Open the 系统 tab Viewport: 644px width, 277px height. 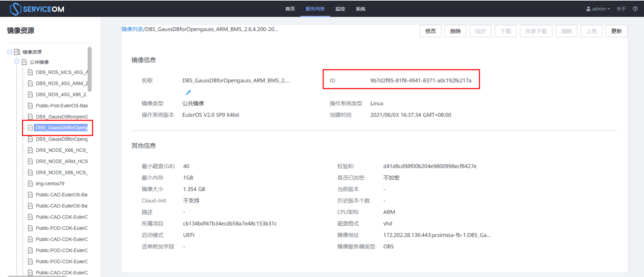tap(360, 9)
